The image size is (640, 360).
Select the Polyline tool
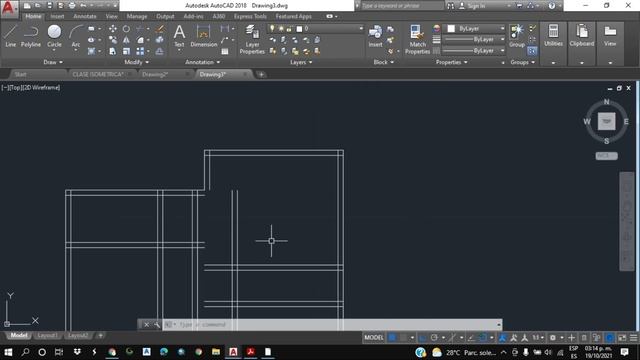coord(31,36)
